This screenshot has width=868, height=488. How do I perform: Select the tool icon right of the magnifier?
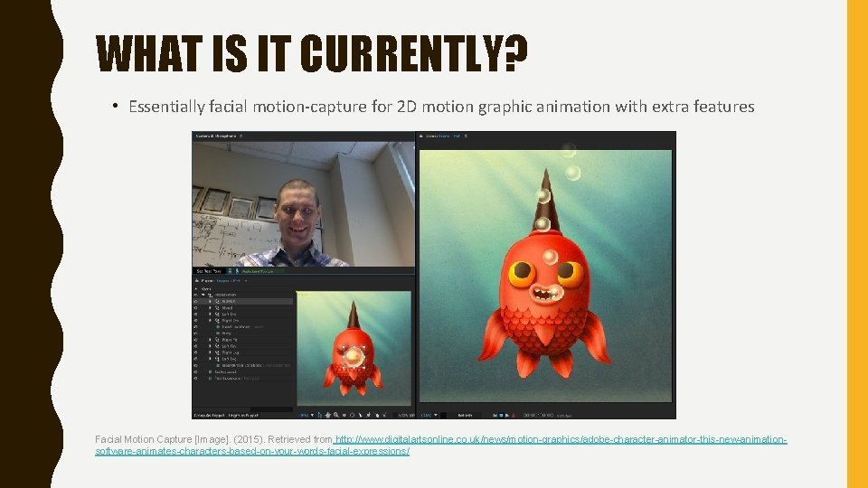pos(344,415)
